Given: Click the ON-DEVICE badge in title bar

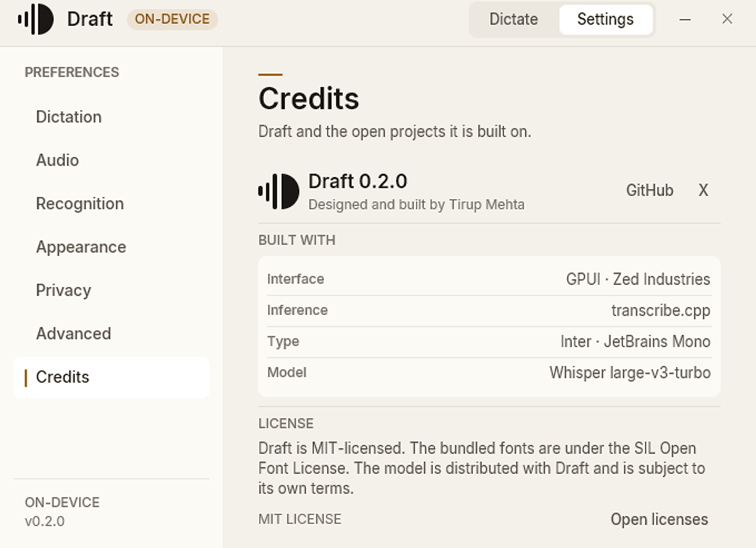Looking at the screenshot, I should 172,19.
